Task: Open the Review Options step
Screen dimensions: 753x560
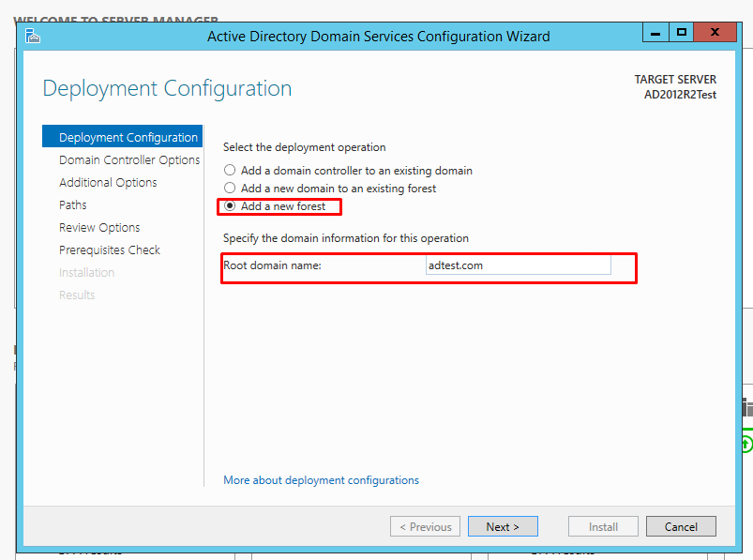Action: (x=99, y=228)
